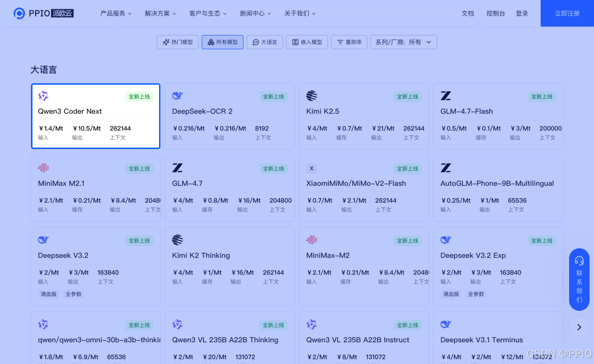Click the whale icon on Deepseek V3.1 Terminus card
Screen dimensions: 594x364
point(445,324)
